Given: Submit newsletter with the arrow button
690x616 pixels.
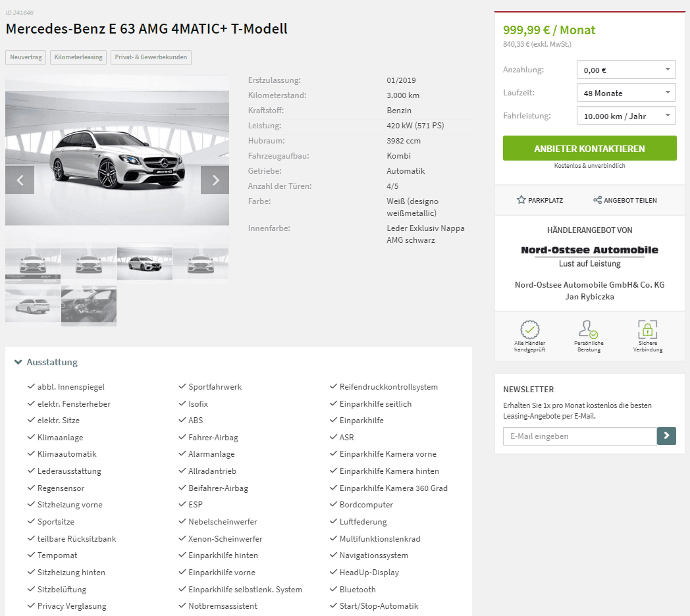Looking at the screenshot, I should 666,436.
